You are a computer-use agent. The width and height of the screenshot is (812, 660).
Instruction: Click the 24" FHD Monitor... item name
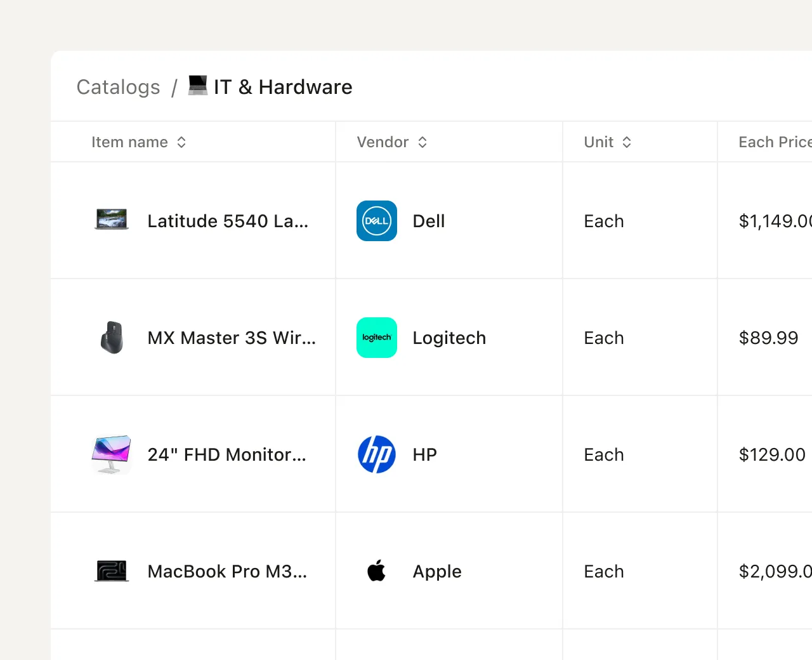point(226,454)
